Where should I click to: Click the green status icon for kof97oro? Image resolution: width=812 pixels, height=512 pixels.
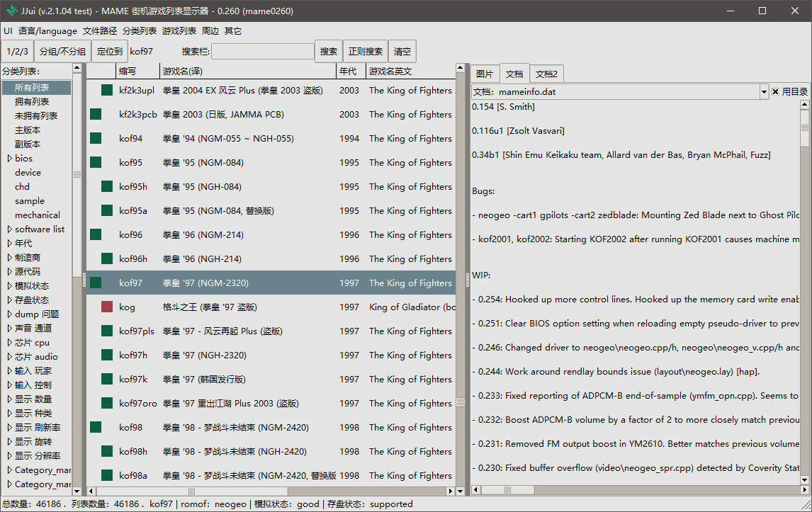[x=107, y=403]
